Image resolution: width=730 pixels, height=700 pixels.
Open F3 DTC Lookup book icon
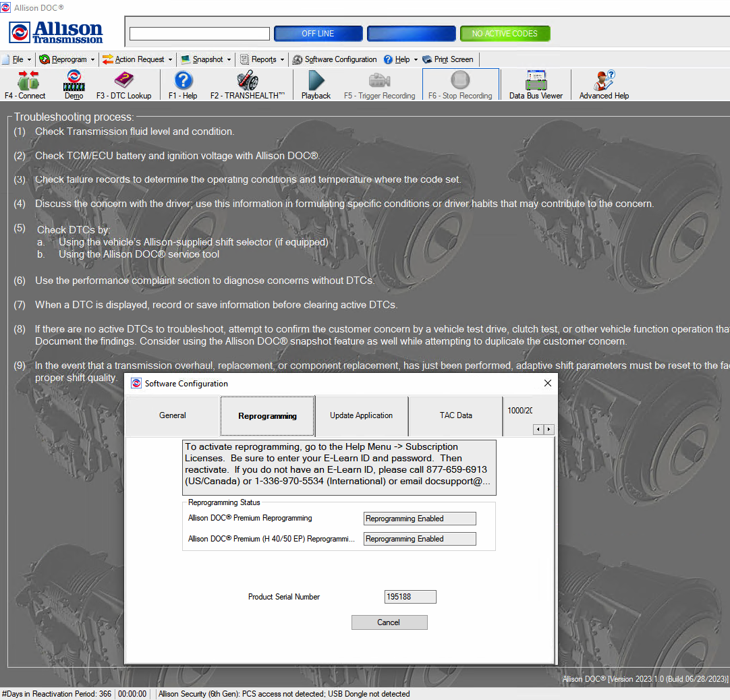click(124, 80)
